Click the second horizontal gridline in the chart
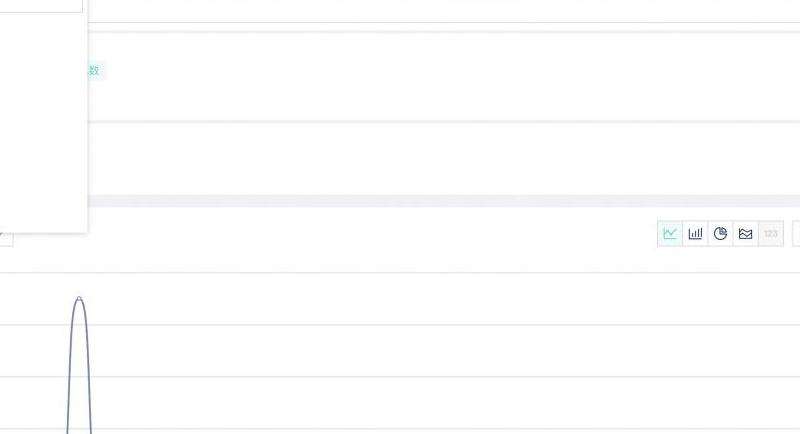This screenshot has height=434, width=800. pyautogui.click(x=400, y=325)
